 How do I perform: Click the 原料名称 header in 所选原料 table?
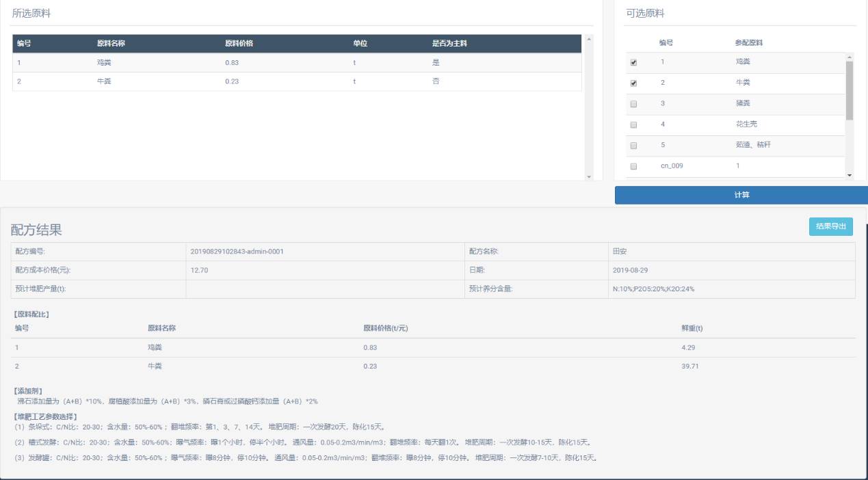pyautogui.click(x=111, y=44)
